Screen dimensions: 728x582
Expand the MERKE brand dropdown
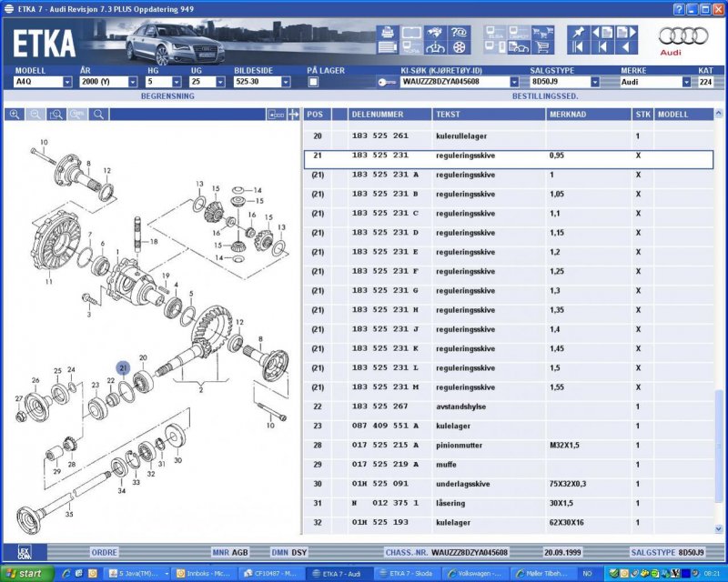click(686, 82)
